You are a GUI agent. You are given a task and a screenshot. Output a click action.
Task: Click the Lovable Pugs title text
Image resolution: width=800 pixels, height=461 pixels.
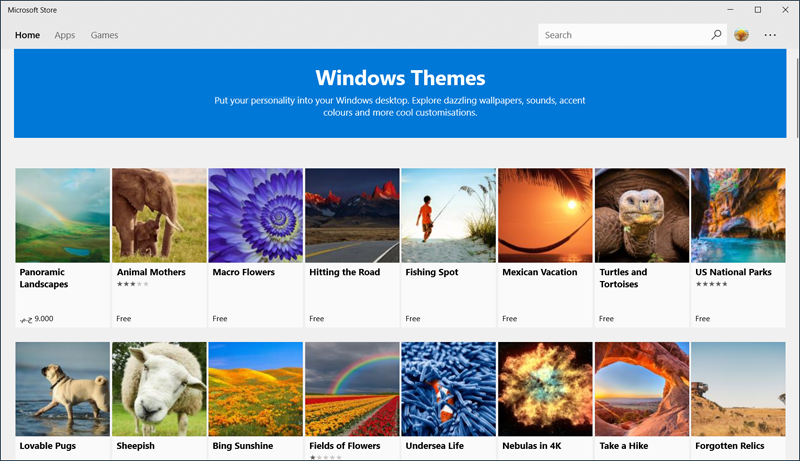point(47,446)
